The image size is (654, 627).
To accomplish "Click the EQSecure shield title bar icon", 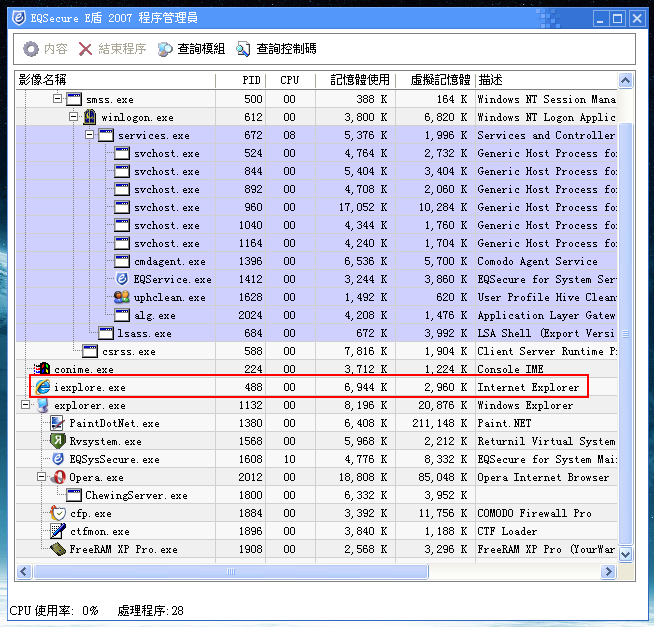I will 19,18.
